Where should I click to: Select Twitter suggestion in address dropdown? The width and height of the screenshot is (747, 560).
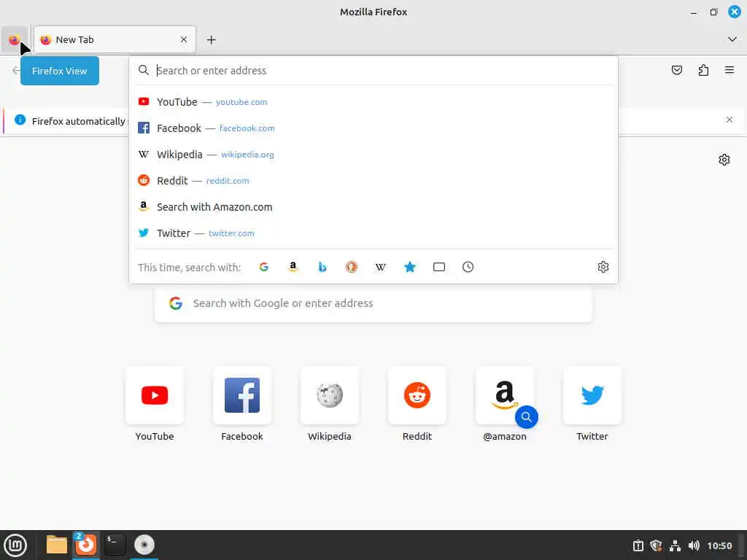click(x=373, y=233)
